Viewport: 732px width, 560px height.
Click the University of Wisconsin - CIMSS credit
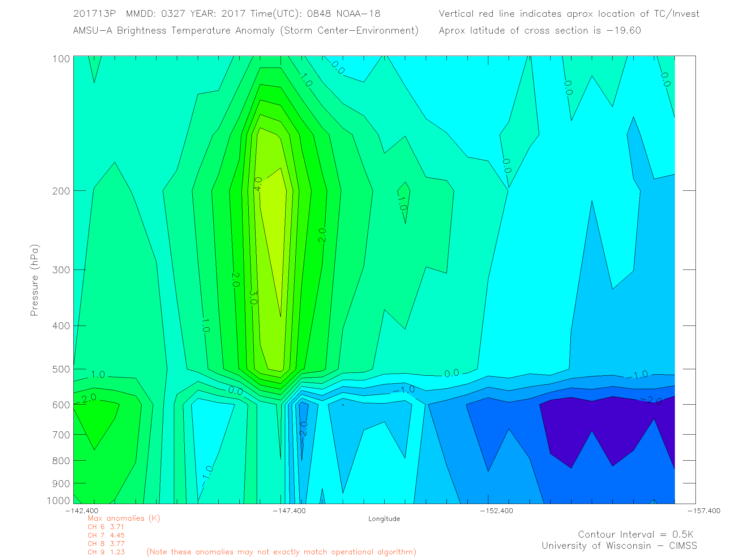pyautogui.click(x=619, y=546)
